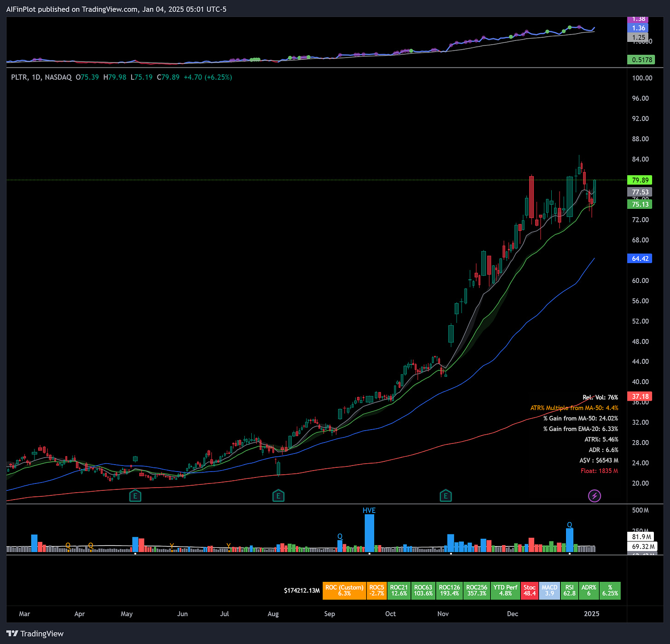670x644 pixels.
Task: Click the Sep label on the time axis
Action: click(329, 614)
